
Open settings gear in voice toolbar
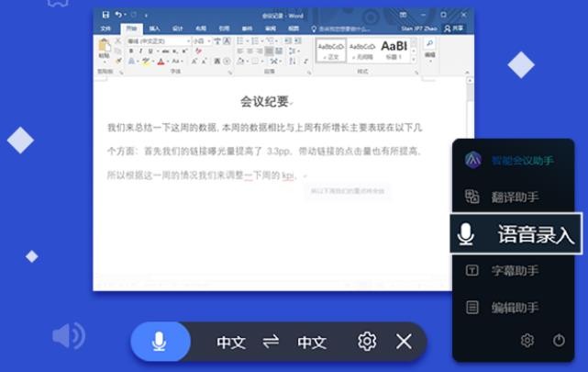point(367,342)
